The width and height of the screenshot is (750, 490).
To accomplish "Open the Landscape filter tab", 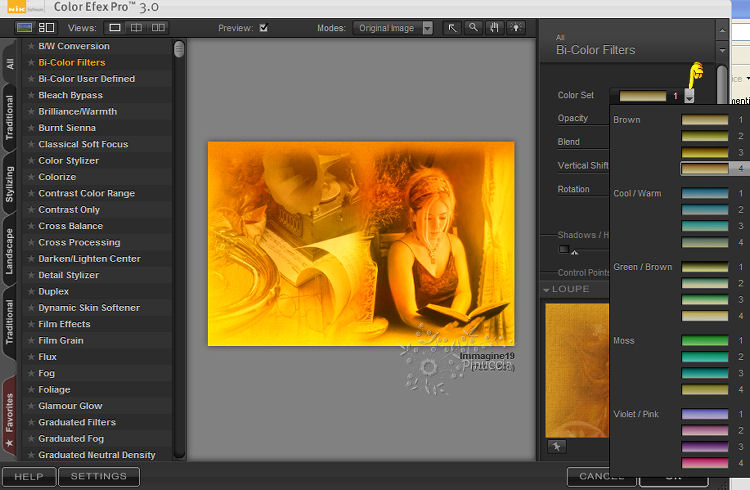I will tap(9, 249).
